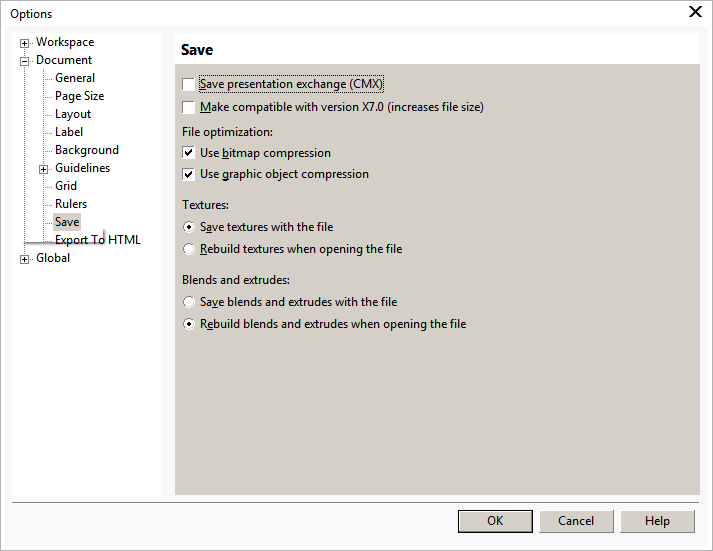This screenshot has height=551, width=713.
Task: Click the OK button
Action: click(495, 521)
